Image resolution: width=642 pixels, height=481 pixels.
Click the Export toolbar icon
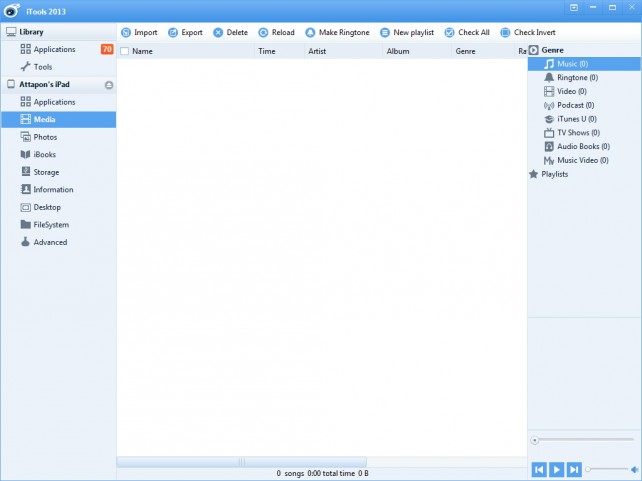(x=172, y=32)
